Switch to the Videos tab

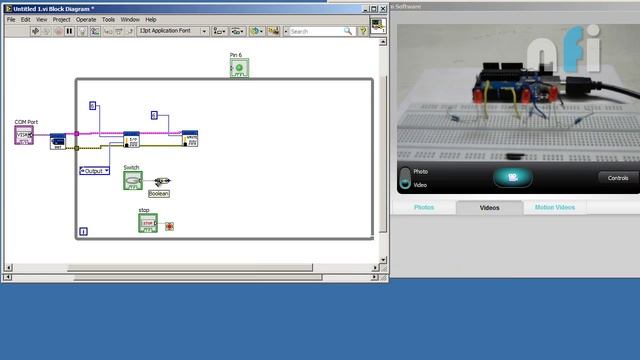click(489, 208)
